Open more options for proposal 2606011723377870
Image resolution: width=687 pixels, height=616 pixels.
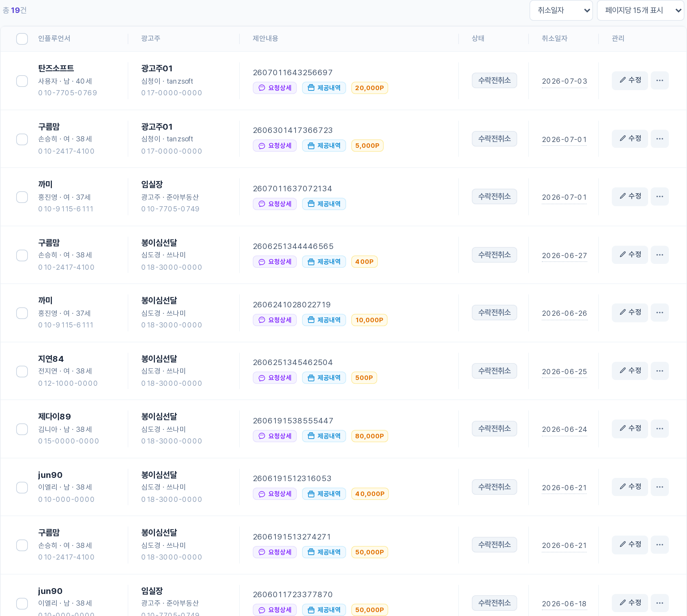[659, 603]
